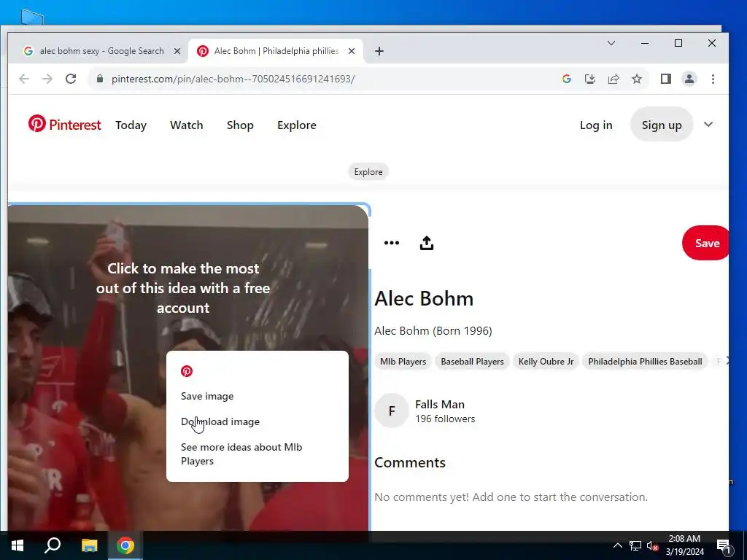Screen dimensions: 747x560
Task: Click the pin image overlay text
Action: pyautogui.click(x=183, y=287)
